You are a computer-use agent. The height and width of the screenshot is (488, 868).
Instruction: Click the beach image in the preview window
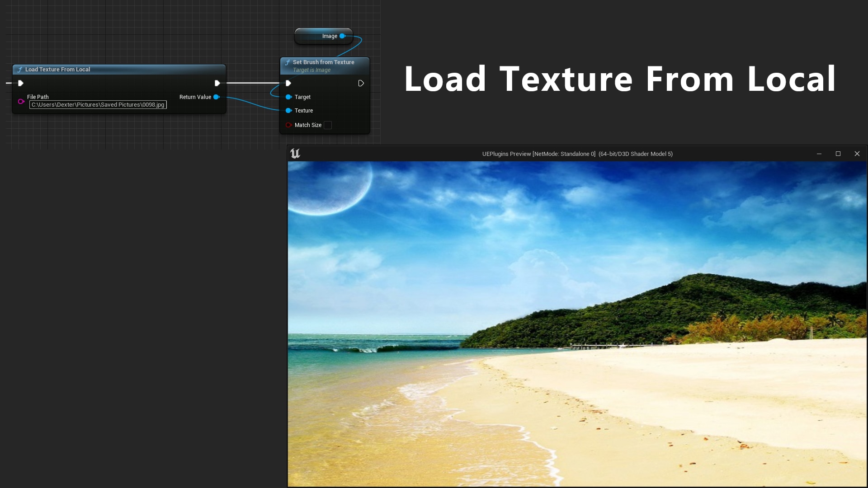point(574,325)
